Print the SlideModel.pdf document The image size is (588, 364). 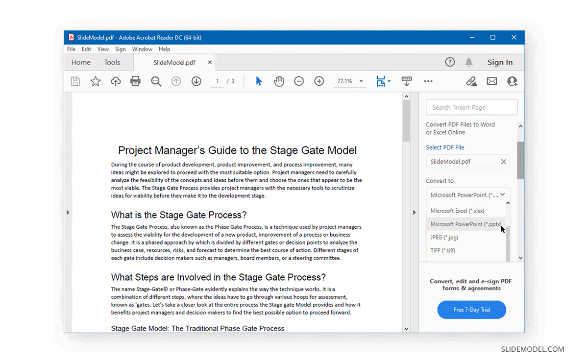[x=135, y=81]
